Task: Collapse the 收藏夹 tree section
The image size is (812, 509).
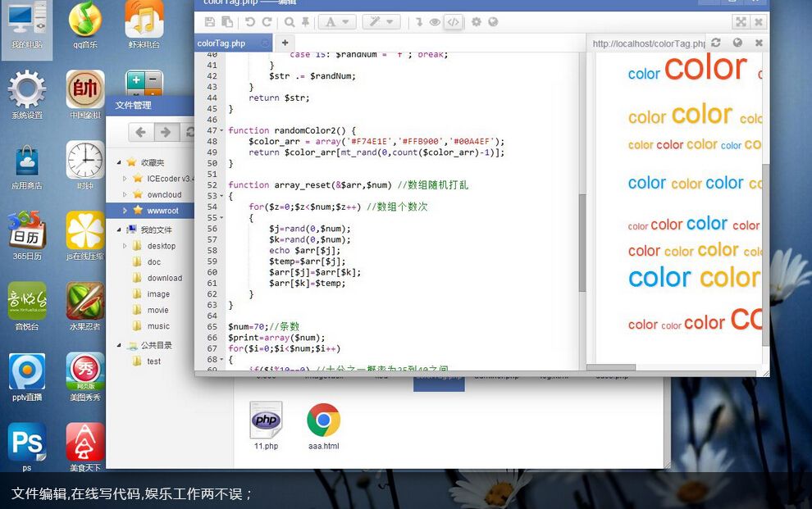Action: click(x=119, y=163)
